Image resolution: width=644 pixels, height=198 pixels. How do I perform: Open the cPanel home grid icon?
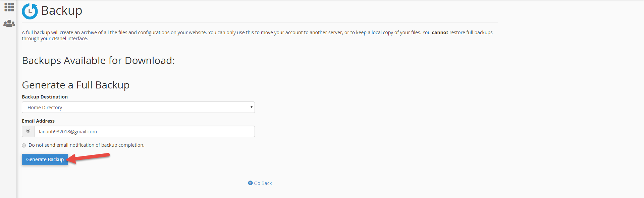[x=9, y=7]
